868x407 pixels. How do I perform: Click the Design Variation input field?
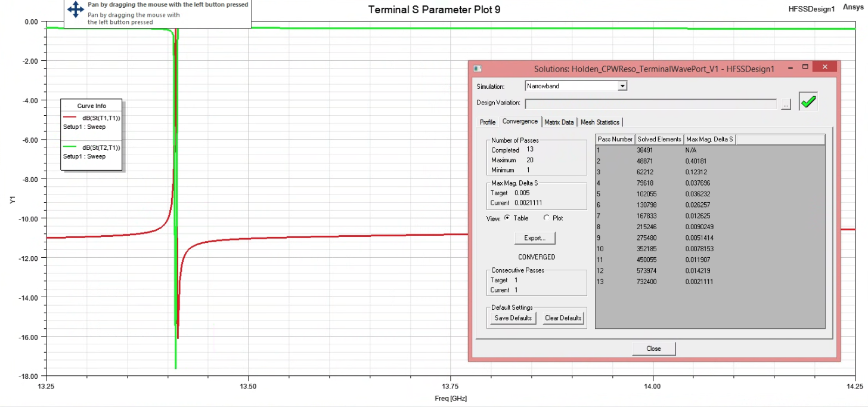[x=650, y=104]
